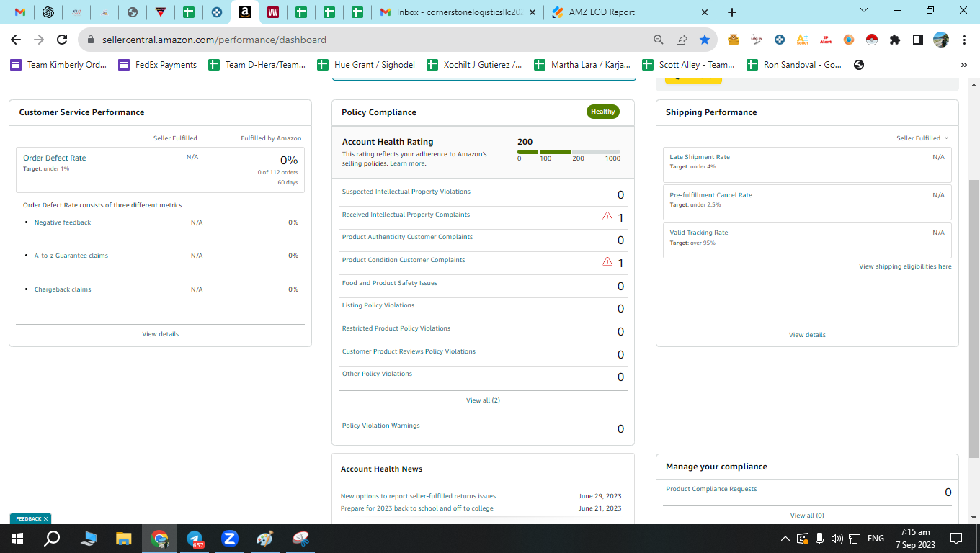Open Hue Grant / Sighodel bookmark
This screenshot has height=553, width=980.
click(x=367, y=65)
